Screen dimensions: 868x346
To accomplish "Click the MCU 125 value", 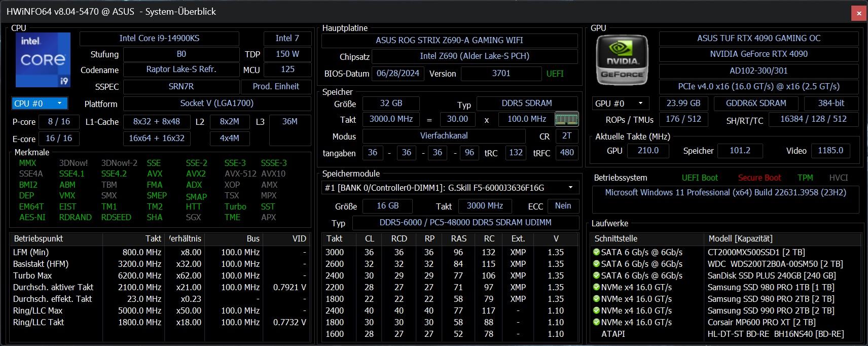I will click(x=287, y=70).
